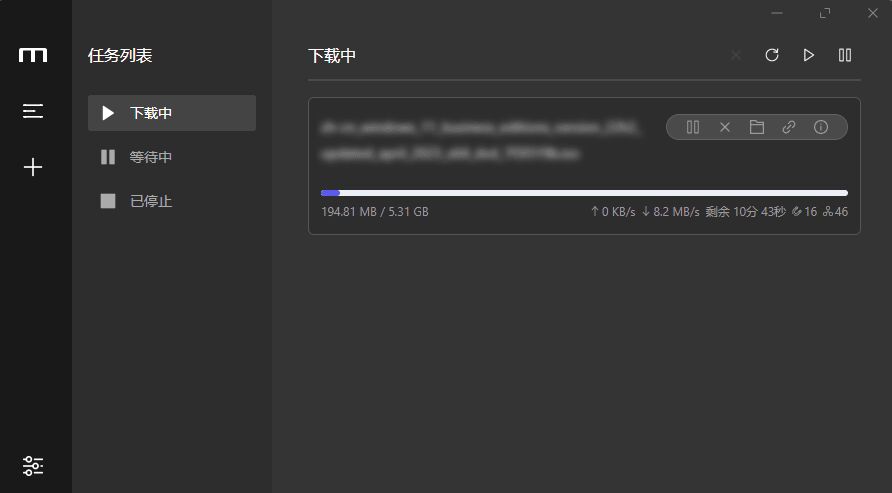
Task: Switch to the 已停止 tab
Action: [172, 201]
